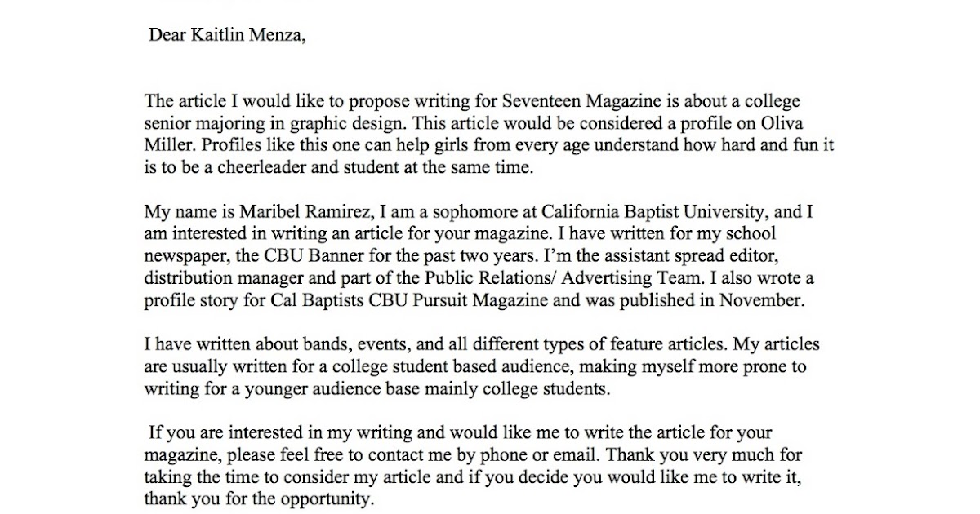Click the words "CBU Banner" in the letter

point(309,256)
